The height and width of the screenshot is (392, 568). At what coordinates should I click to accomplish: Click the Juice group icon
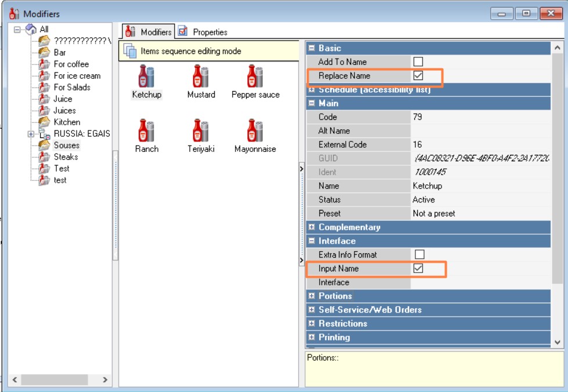coord(44,99)
